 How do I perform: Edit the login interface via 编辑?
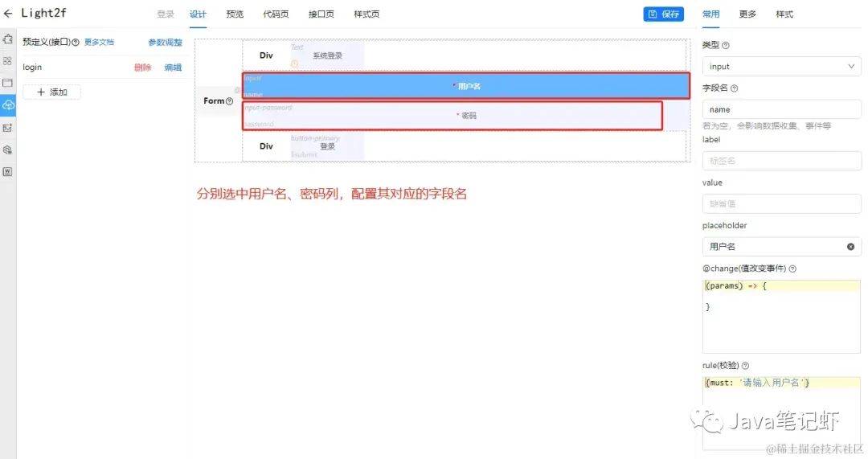pos(173,67)
